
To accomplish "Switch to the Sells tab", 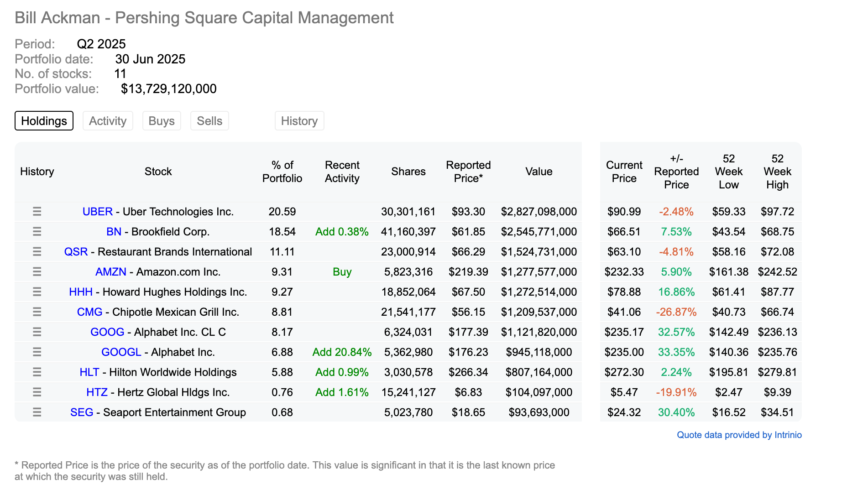I will pos(209,121).
